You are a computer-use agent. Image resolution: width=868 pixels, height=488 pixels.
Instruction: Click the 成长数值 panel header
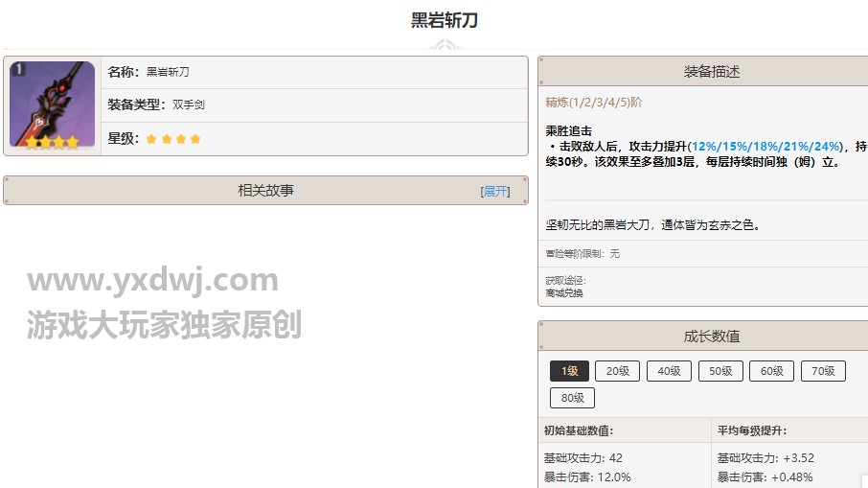[x=711, y=337]
